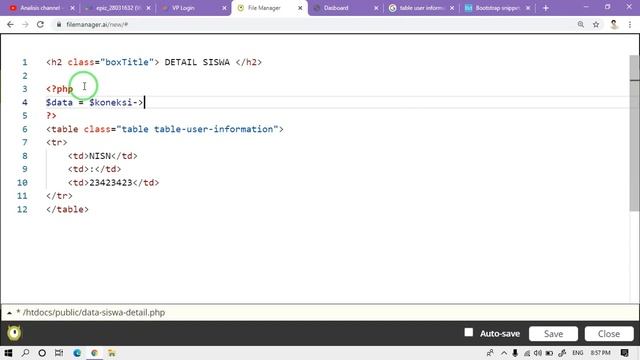Click the file manager mascot logo
640x360 pixels.
14,333
